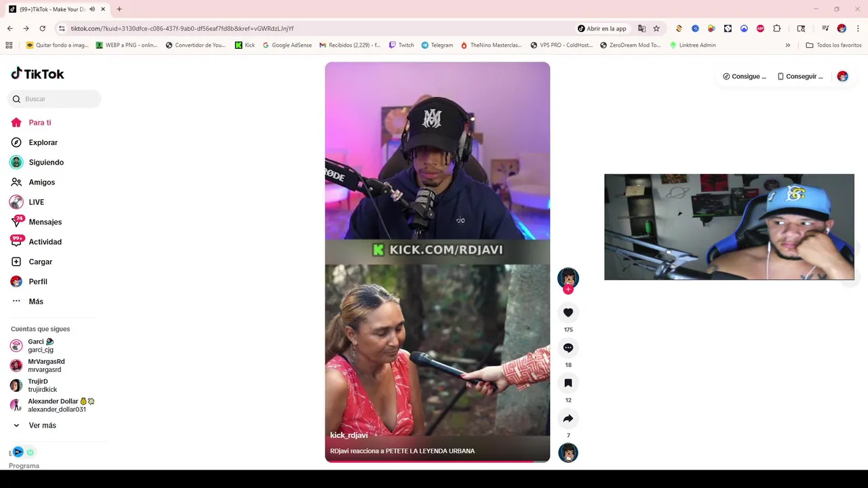The height and width of the screenshot is (488, 868).
Task: Open creator avatar beside the video
Action: tap(568, 277)
